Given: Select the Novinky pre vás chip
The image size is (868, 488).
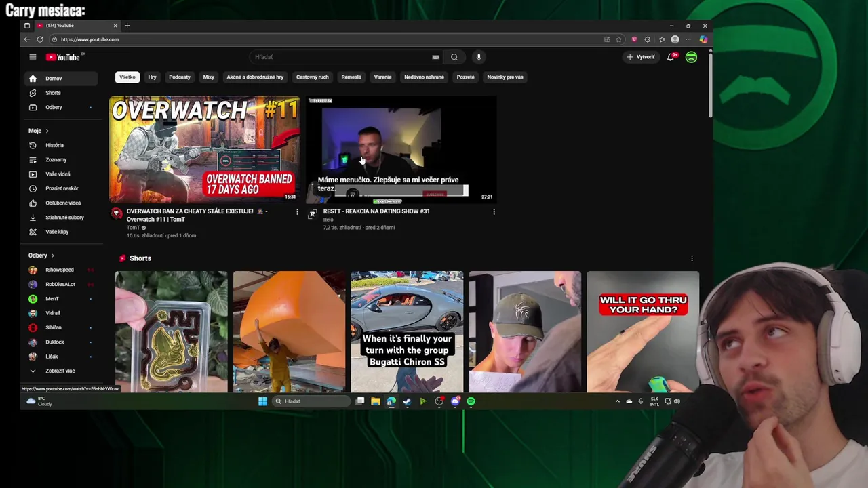Looking at the screenshot, I should point(505,77).
